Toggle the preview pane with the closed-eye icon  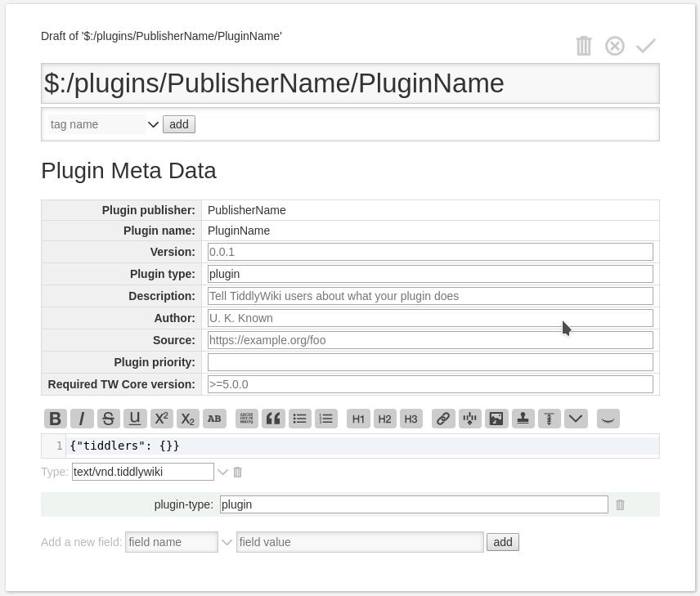pyautogui.click(x=608, y=419)
